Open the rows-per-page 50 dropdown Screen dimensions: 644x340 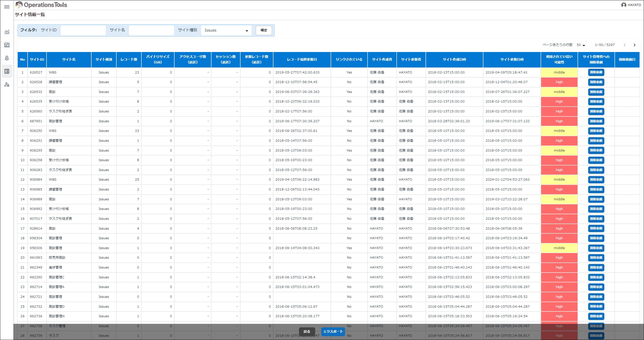click(581, 45)
